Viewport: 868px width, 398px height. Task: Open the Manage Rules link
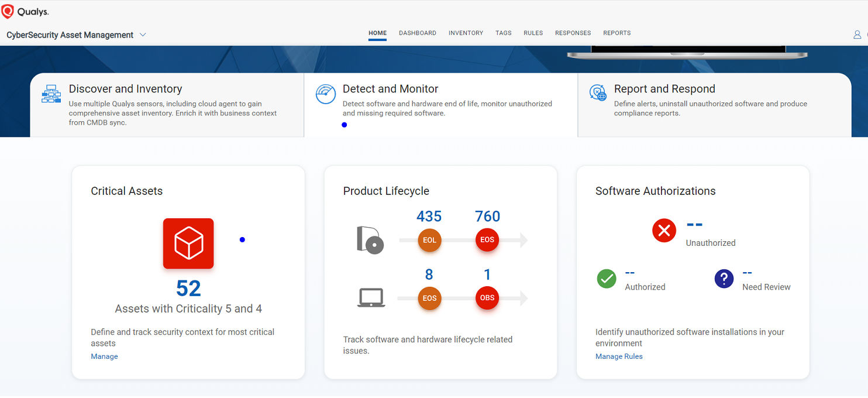point(619,356)
